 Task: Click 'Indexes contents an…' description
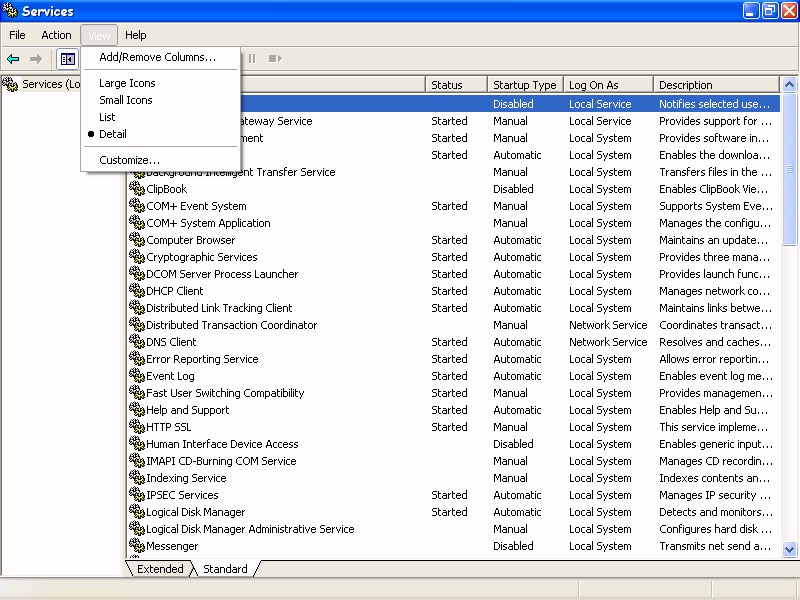[x=714, y=478]
